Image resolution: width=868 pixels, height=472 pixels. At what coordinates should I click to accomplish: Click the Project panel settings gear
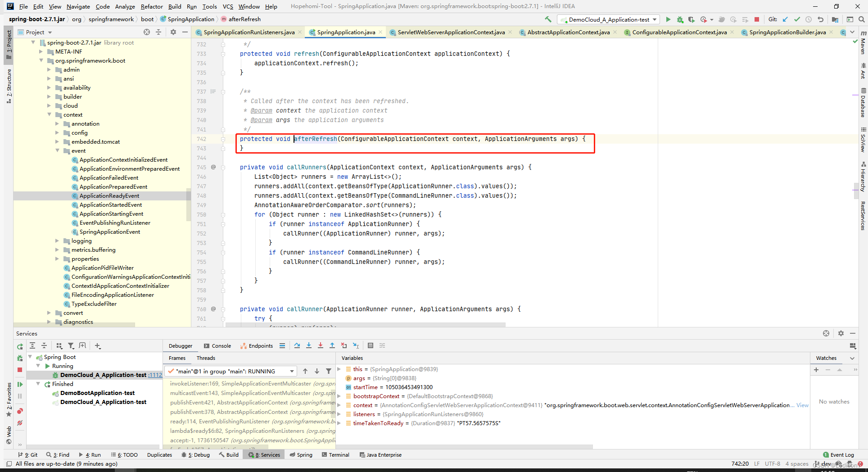tap(173, 32)
